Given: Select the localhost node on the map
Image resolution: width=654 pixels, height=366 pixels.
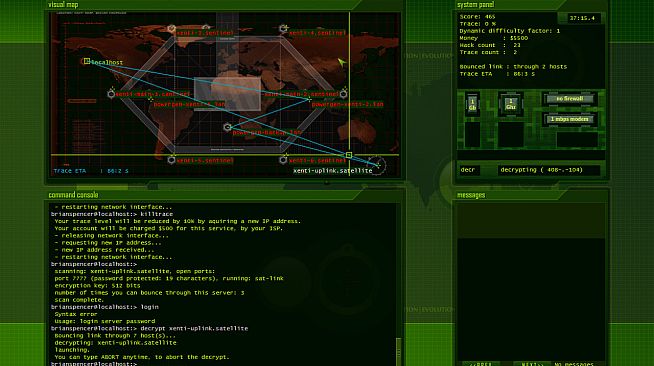Looking at the screenshot, I should pyautogui.click(x=87, y=61).
